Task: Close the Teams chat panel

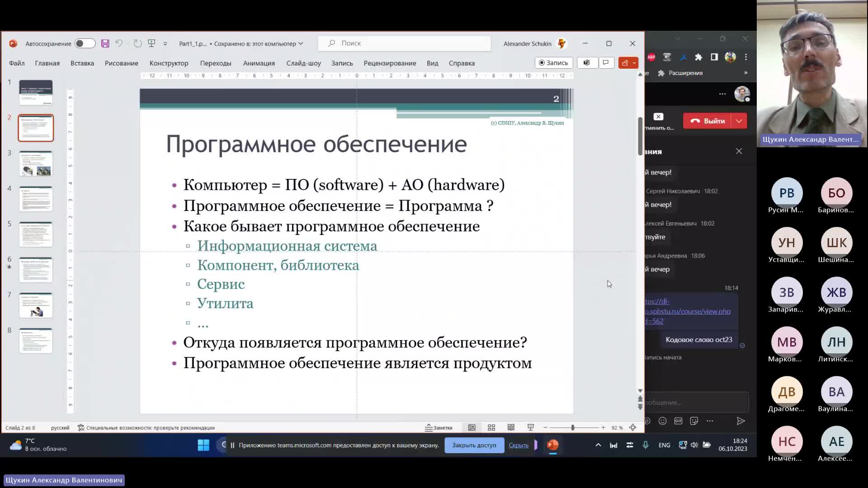Action: click(x=739, y=151)
